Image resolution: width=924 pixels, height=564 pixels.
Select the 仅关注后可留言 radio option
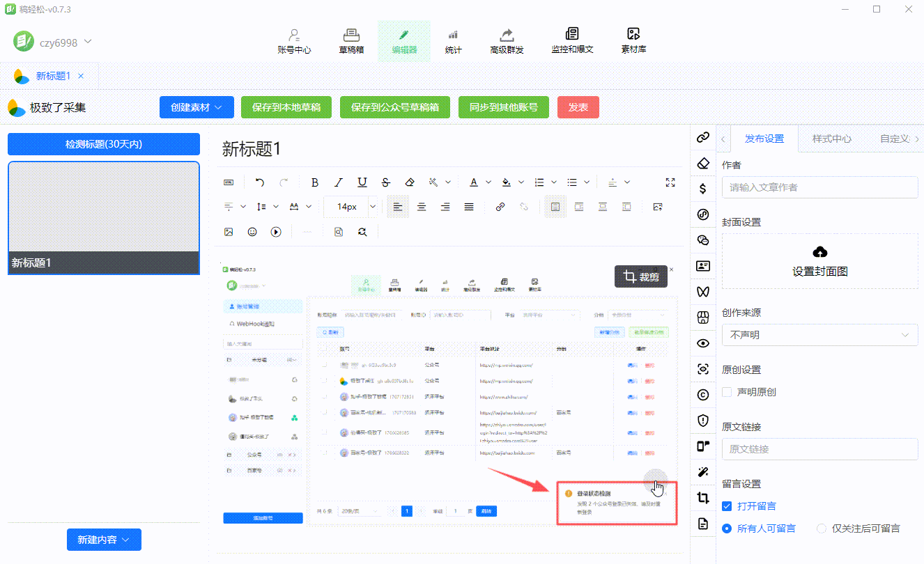(822, 528)
